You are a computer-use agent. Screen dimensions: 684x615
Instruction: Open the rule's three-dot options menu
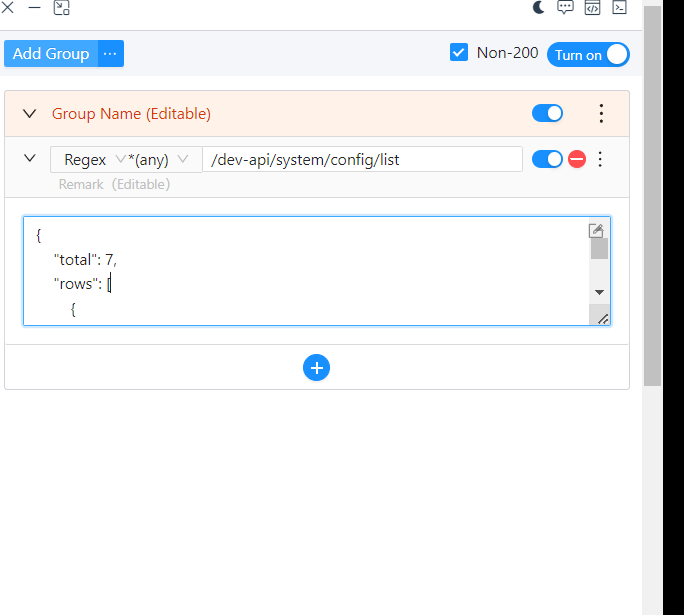(x=600, y=159)
